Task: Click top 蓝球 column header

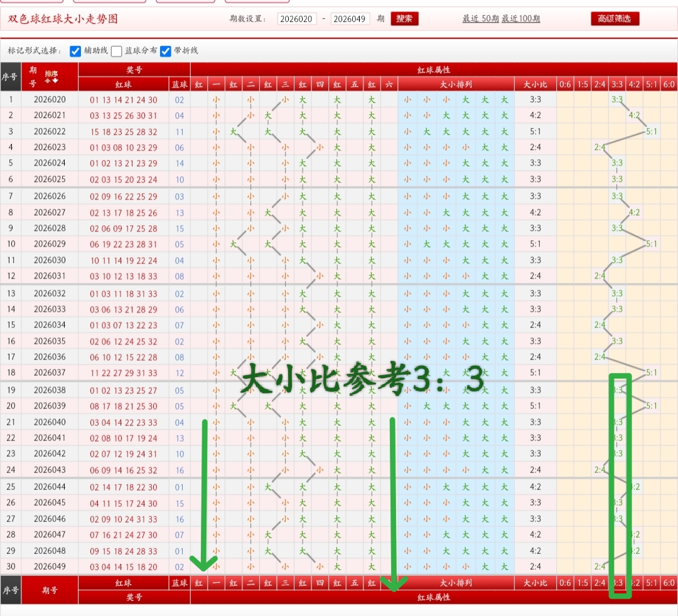Action: tap(180, 84)
